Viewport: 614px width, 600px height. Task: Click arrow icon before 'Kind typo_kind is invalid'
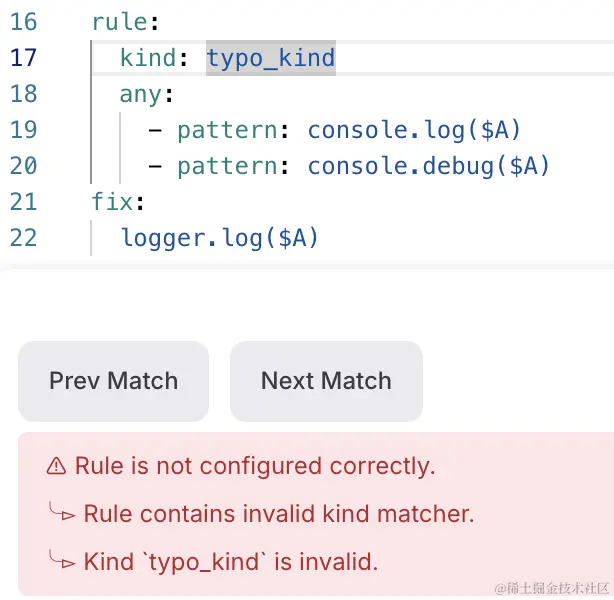pos(62,560)
